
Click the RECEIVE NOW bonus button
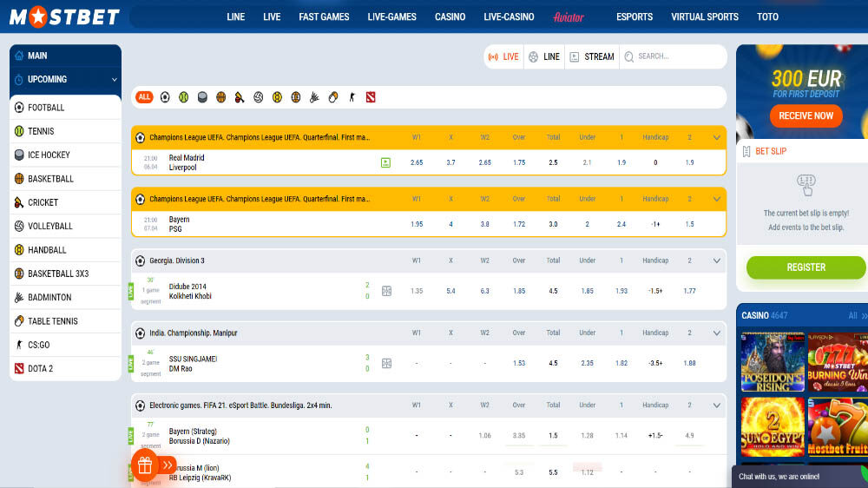click(x=806, y=115)
